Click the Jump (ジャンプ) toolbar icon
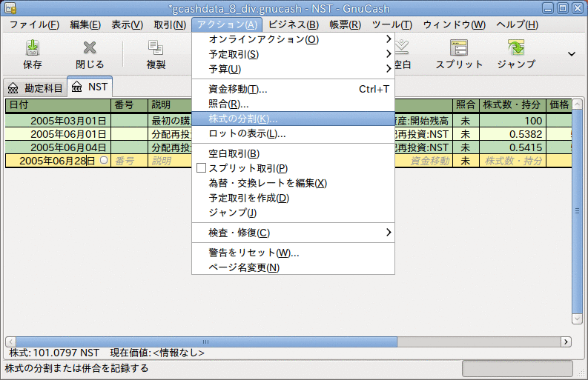Viewport: 588px width, 380px height. click(x=516, y=48)
